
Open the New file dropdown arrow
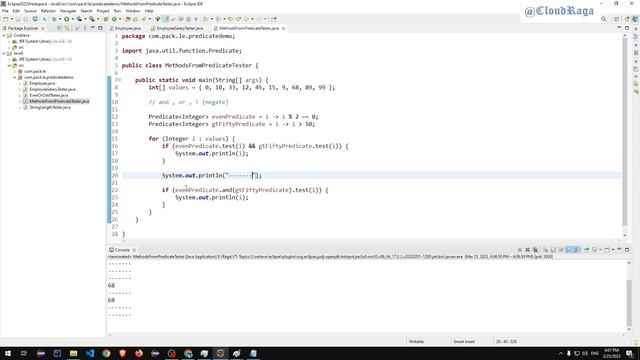(12, 19)
